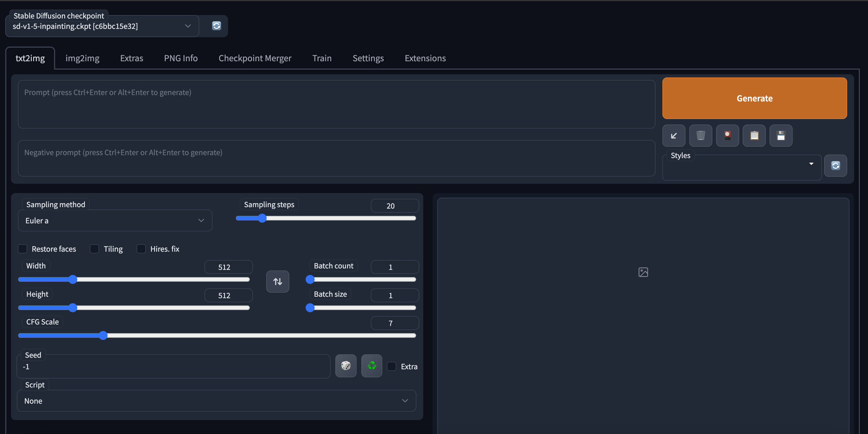The height and width of the screenshot is (434, 868).
Task: Toggle the Tiling checkbox
Action: (94, 249)
